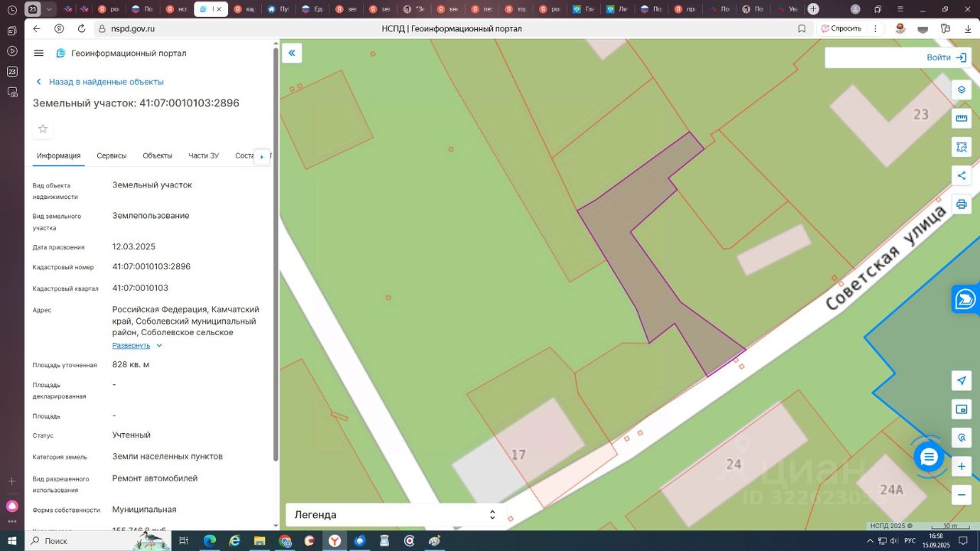Viewport: 980px width, 551px height.
Task: Select the cadastral quarter value 41:07:0010103
Action: 140,289
